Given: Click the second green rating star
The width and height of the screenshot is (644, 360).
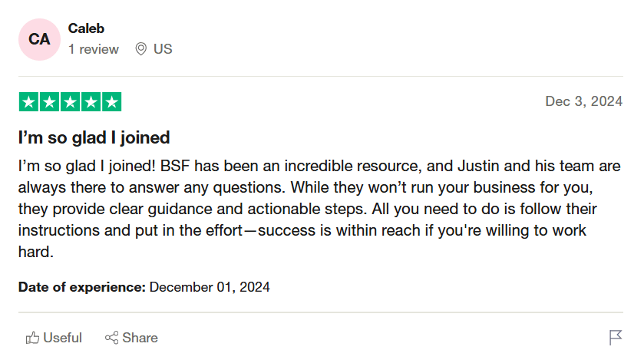Looking at the screenshot, I should pyautogui.click(x=49, y=102).
